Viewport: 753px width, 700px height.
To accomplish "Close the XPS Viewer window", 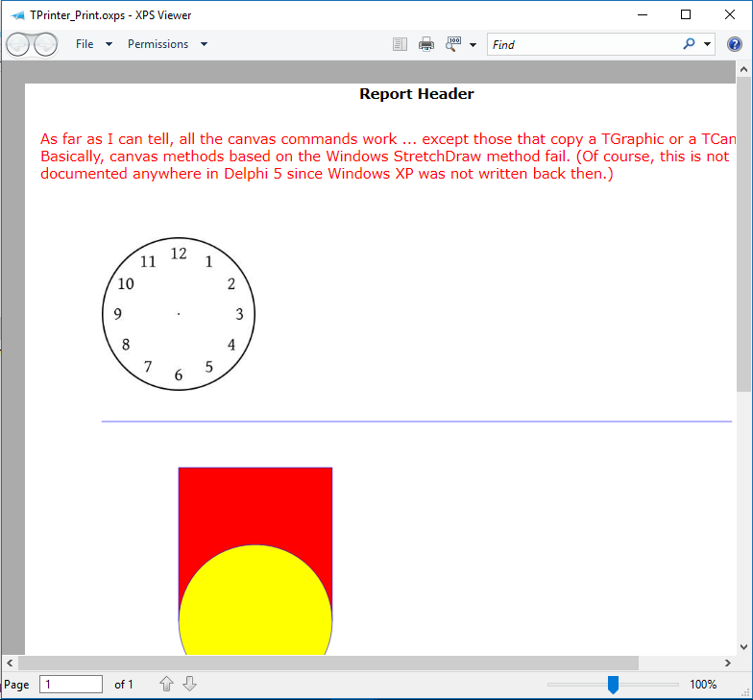I will coord(730,15).
